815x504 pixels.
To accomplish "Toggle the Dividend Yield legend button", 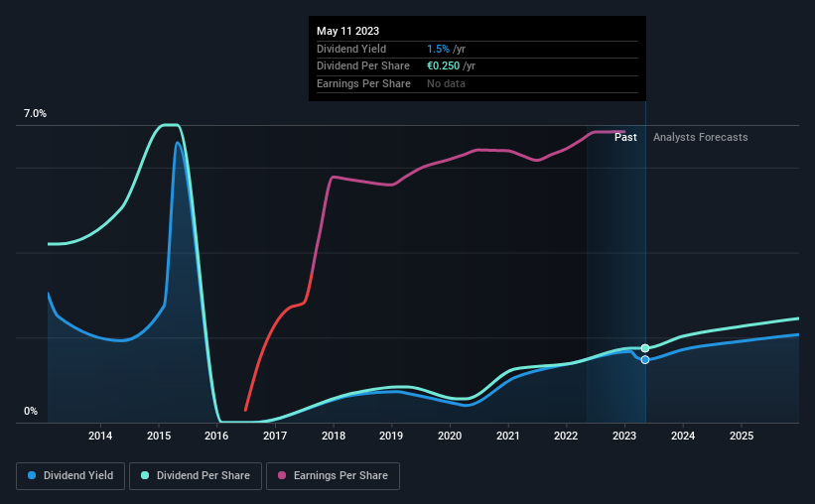I will click(x=70, y=476).
